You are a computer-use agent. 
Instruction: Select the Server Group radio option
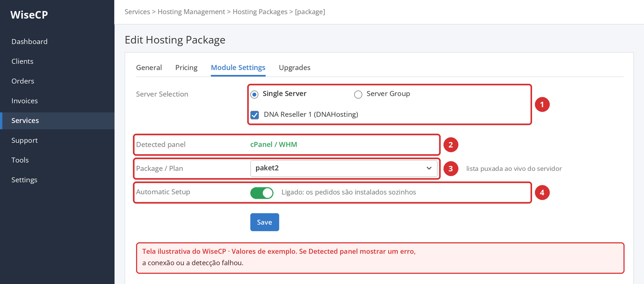358,95
